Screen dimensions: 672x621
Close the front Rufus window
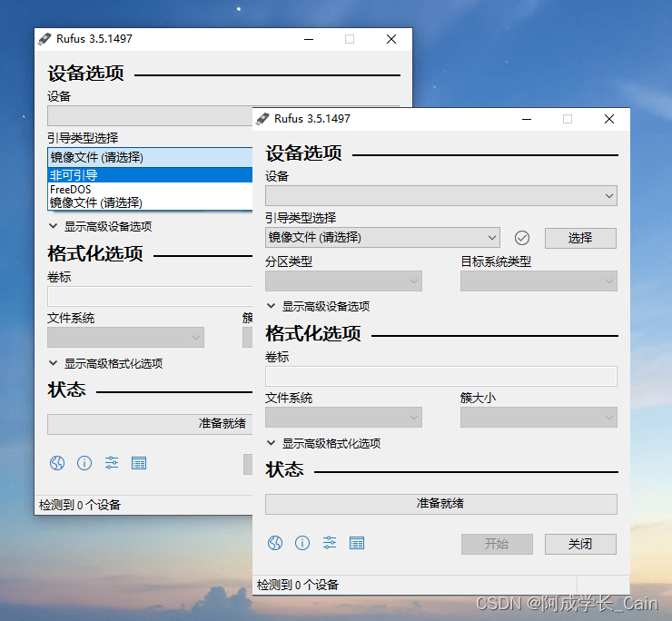609,119
